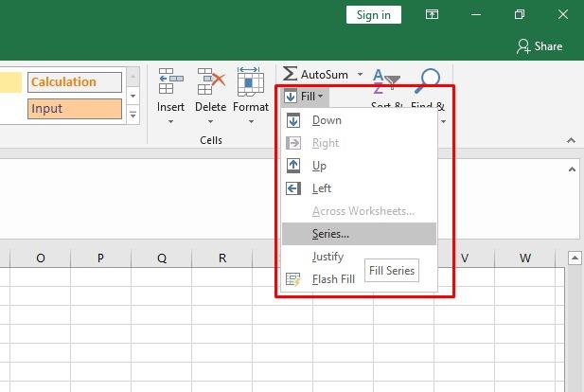Screen dimensions: 584x392
Task: Open the Find & Select dropdown arrow
Action: (x=443, y=121)
